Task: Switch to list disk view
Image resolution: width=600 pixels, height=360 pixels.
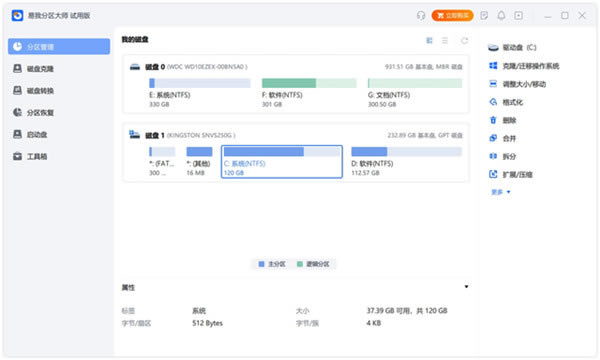Action: pyautogui.click(x=445, y=41)
